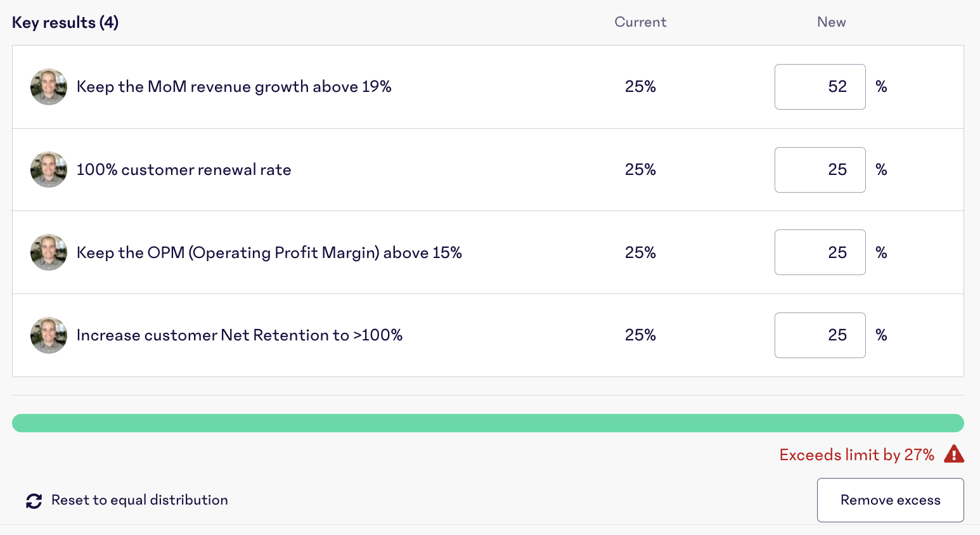Focus the customer renewal rate weight field

820,170
